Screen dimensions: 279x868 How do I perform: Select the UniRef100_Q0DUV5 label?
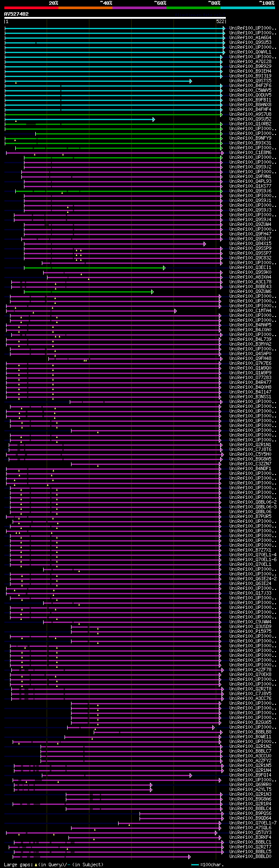tap(250, 95)
